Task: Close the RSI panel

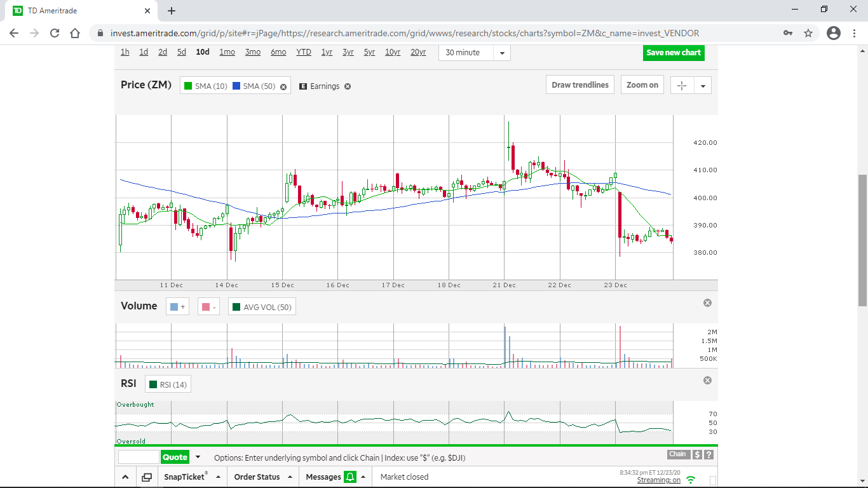Action: pos(707,381)
